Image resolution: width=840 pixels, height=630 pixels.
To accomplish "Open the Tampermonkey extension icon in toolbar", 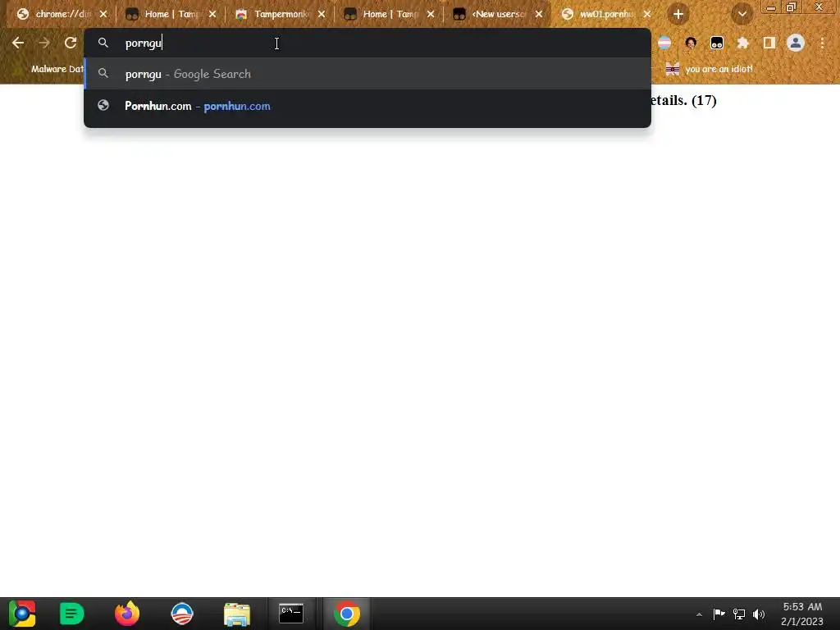I will [x=717, y=43].
